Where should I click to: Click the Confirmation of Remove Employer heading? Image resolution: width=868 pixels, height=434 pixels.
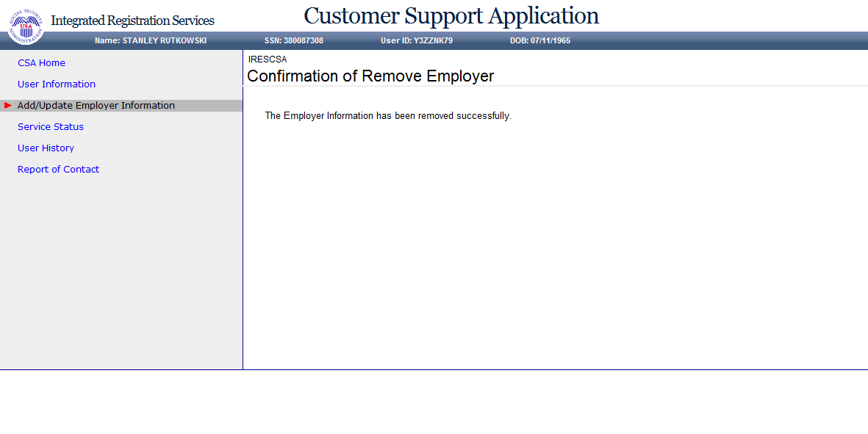click(370, 76)
